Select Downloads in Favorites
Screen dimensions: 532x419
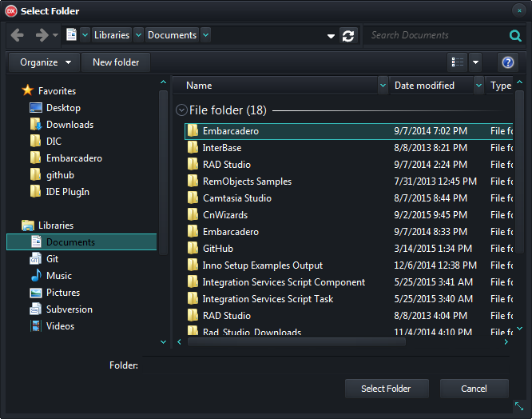[69, 125]
